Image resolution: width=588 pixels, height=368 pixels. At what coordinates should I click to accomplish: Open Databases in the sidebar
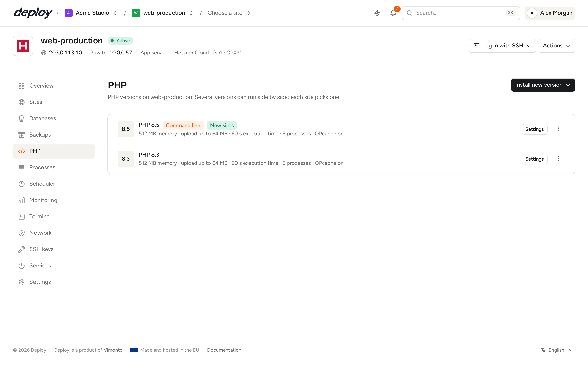point(54,119)
